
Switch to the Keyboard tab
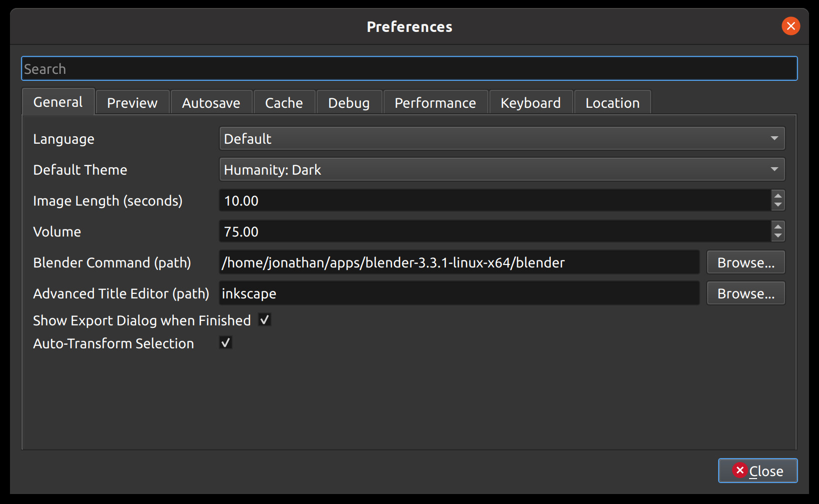(x=530, y=103)
